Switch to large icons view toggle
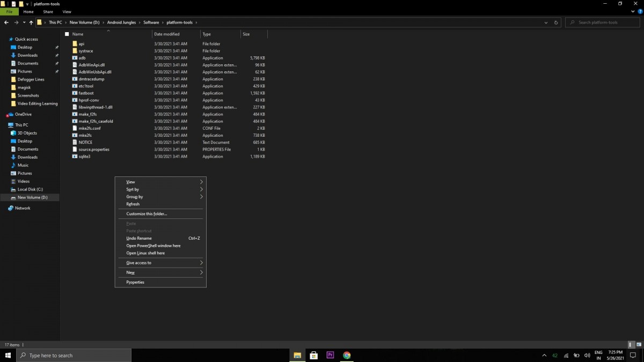 [638, 344]
